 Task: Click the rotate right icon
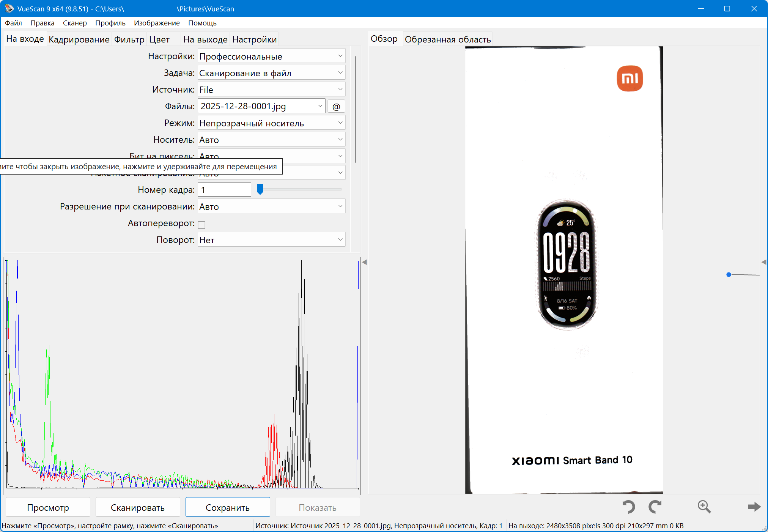coord(655,507)
